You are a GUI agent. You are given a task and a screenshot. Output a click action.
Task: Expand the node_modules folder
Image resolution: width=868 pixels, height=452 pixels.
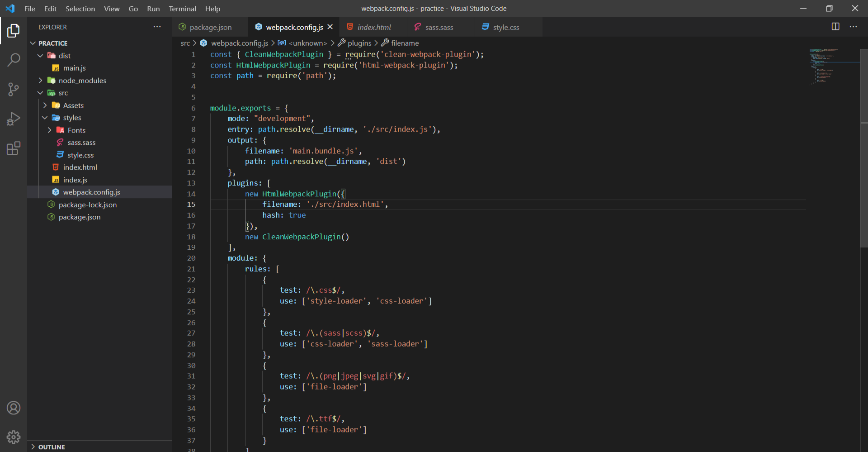tap(99, 81)
